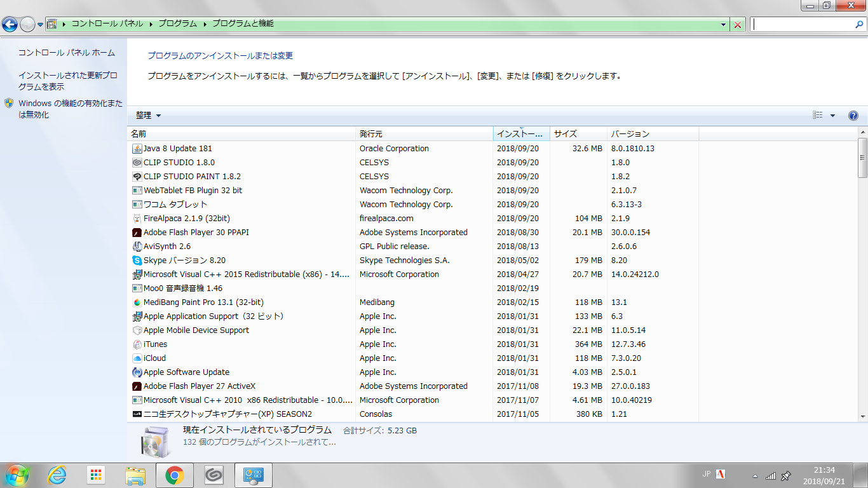Click the Java 8 Update 181 icon
The height and width of the screenshot is (488, 868).
click(x=137, y=149)
